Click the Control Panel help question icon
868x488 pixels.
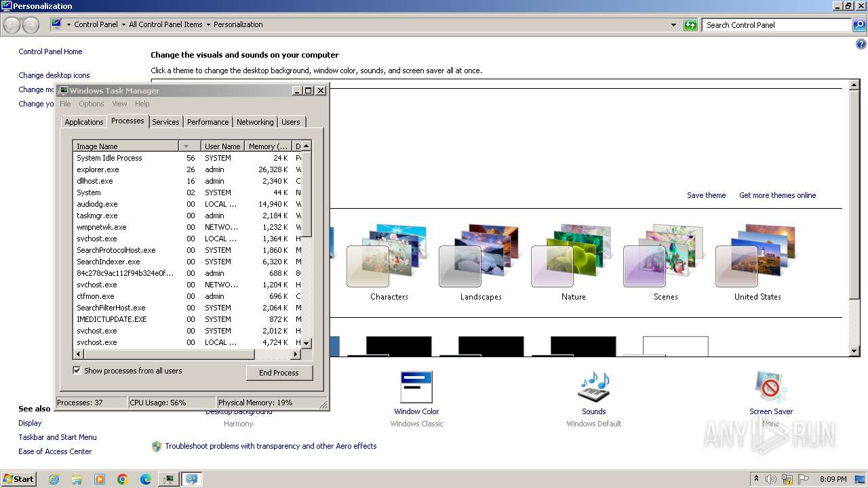point(861,45)
